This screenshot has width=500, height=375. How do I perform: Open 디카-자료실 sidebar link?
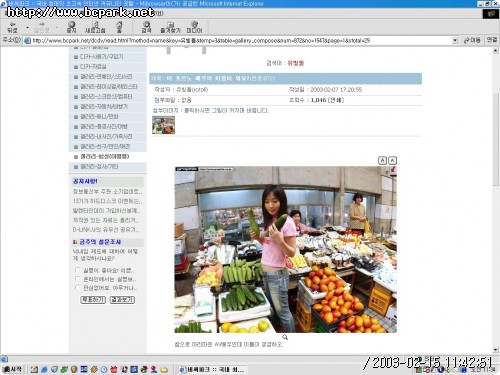93,67
